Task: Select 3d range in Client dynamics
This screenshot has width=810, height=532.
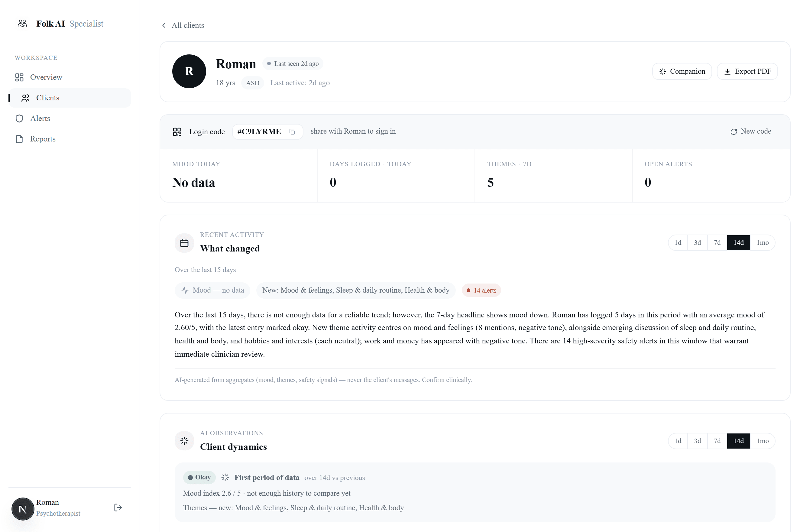Action: [697, 441]
